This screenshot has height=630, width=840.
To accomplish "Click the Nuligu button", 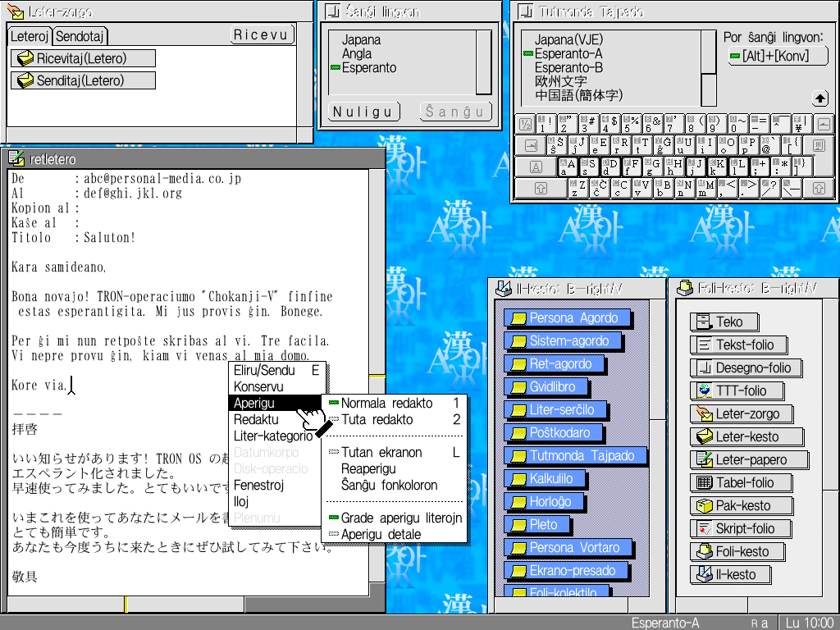I will (x=363, y=112).
